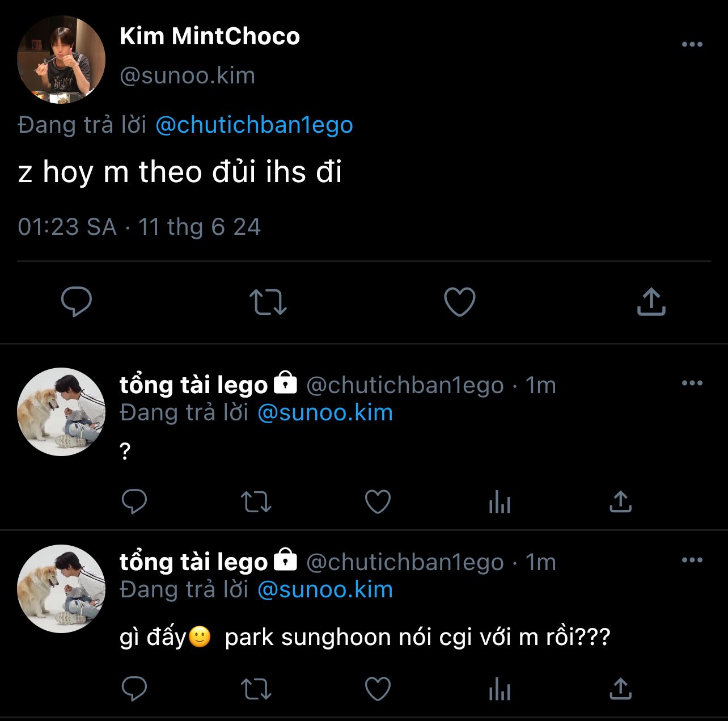Share the main tweet by Kim MintChoco
Image resolution: width=728 pixels, height=721 pixels.
pyautogui.click(x=651, y=301)
